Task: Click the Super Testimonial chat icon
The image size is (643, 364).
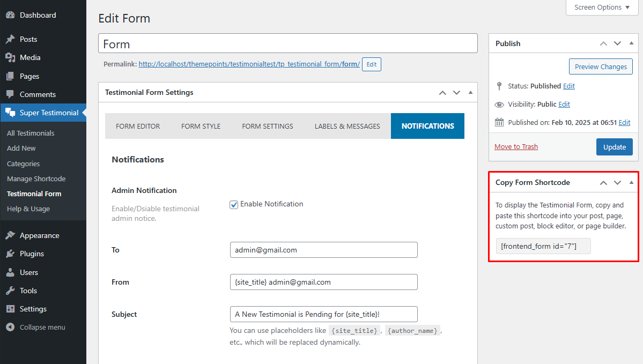Action: pyautogui.click(x=10, y=113)
